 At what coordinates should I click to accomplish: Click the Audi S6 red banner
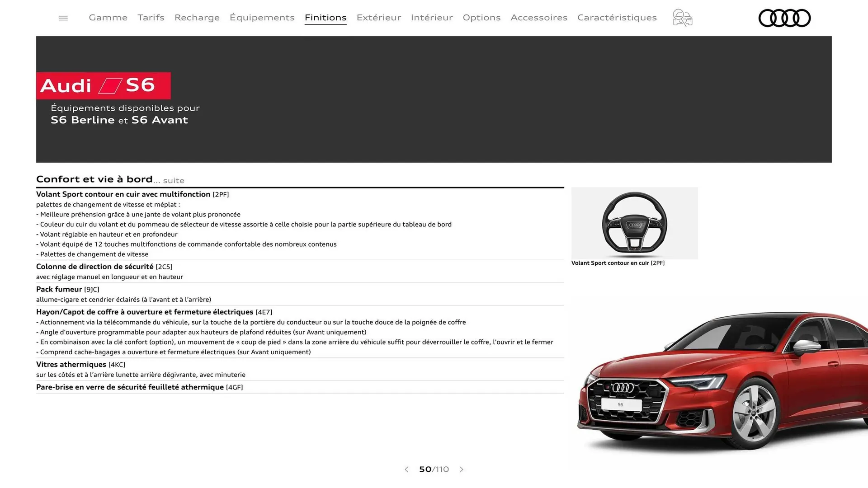tap(103, 85)
